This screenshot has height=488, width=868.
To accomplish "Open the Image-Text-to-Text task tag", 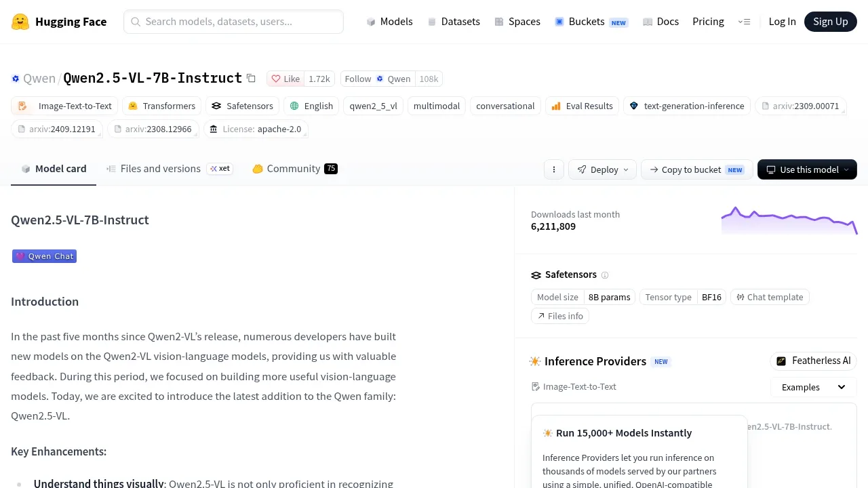I will pos(65,106).
